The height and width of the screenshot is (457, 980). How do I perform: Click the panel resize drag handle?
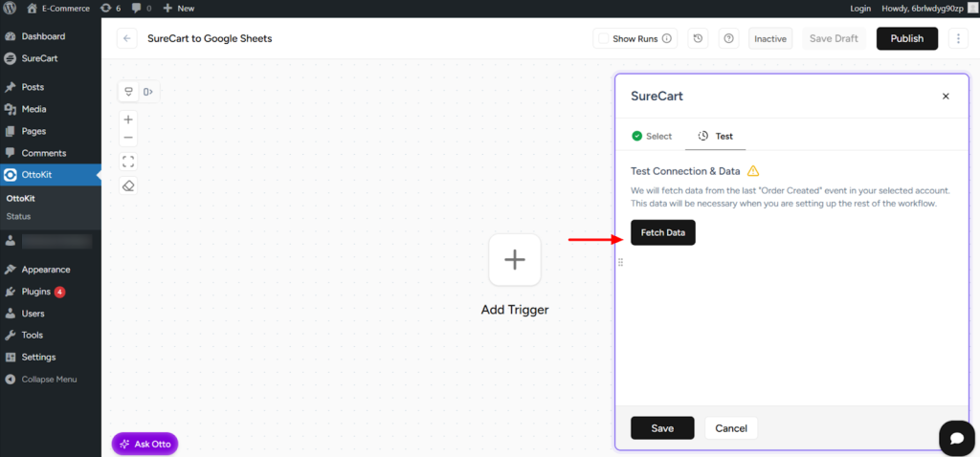620,262
